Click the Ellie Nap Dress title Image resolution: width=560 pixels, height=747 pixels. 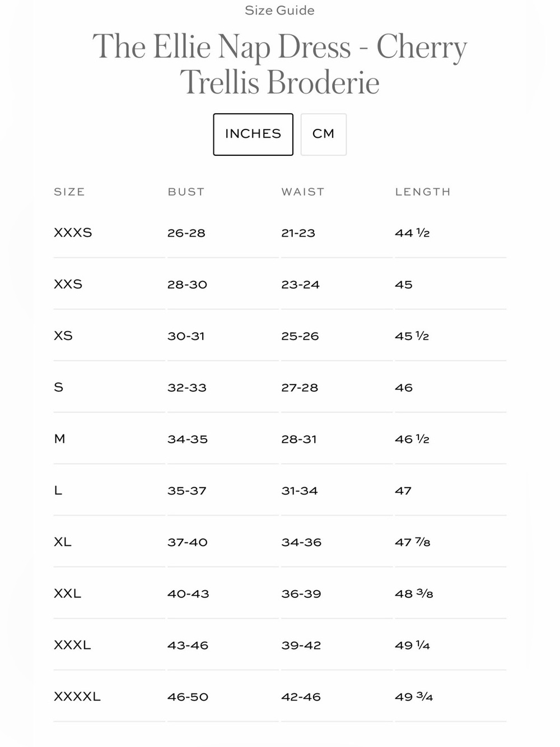pyautogui.click(x=279, y=64)
